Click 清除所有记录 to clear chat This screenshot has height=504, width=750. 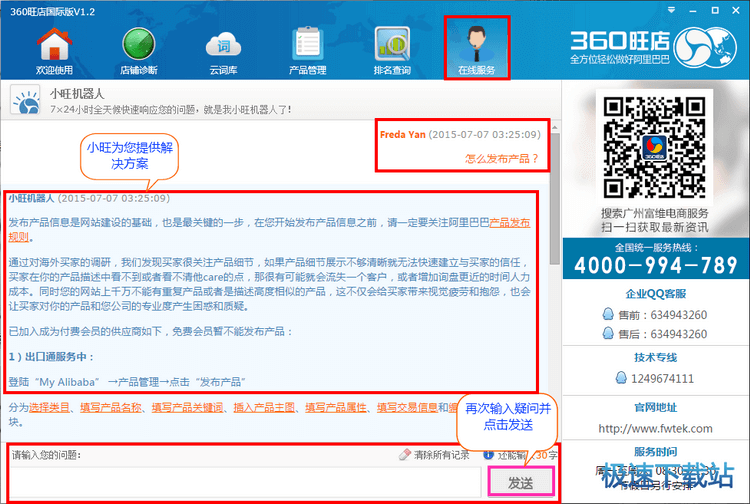[441, 455]
